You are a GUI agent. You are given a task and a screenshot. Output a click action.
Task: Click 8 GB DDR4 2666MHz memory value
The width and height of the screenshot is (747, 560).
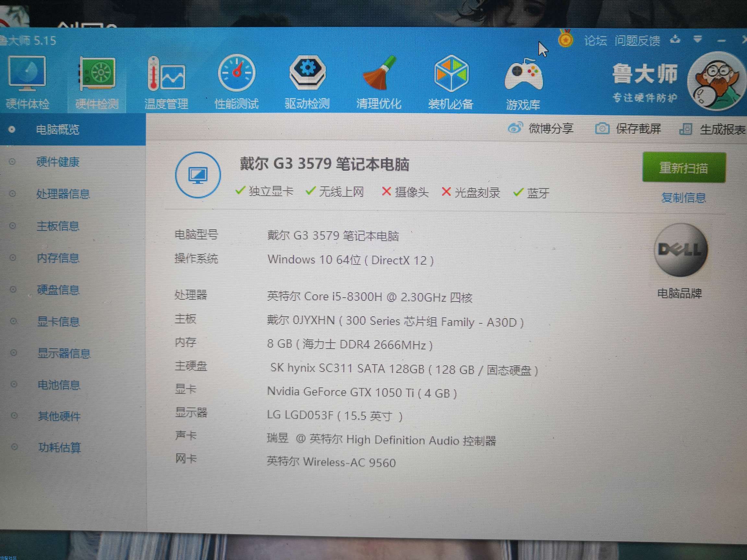(x=350, y=344)
